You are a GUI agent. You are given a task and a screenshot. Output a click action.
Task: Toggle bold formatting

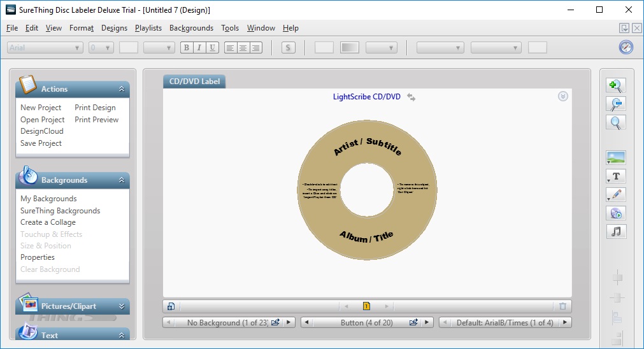coord(187,48)
